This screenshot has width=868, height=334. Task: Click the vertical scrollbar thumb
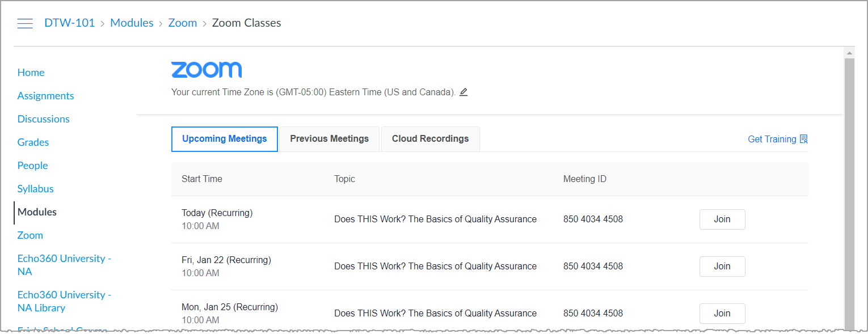point(849,193)
